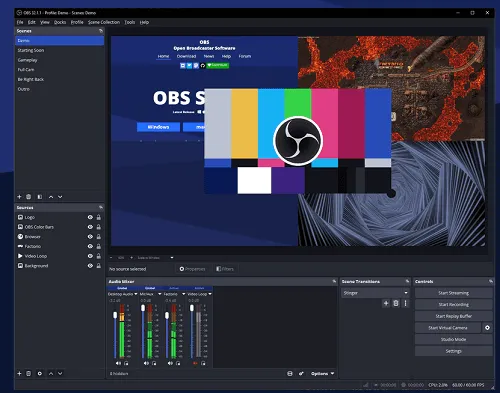Open Audio Mixer Options dropdown
This screenshot has width=500, height=393.
pyautogui.click(x=322, y=374)
